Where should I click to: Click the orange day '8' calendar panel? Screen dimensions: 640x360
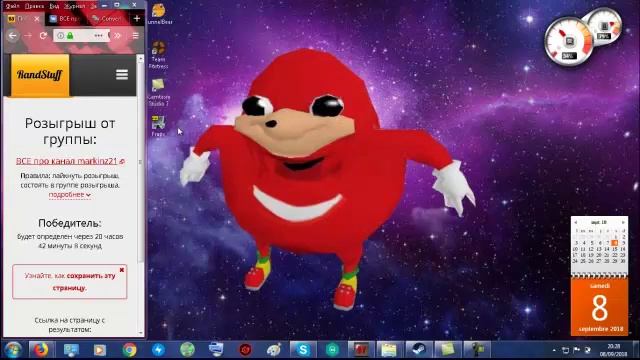point(599,307)
